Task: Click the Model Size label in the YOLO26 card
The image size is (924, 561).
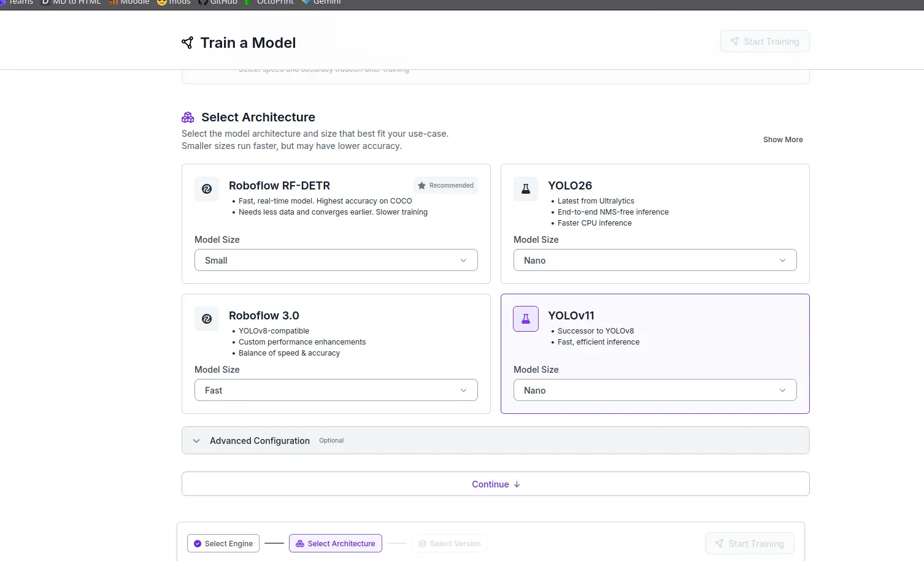Action: point(536,240)
